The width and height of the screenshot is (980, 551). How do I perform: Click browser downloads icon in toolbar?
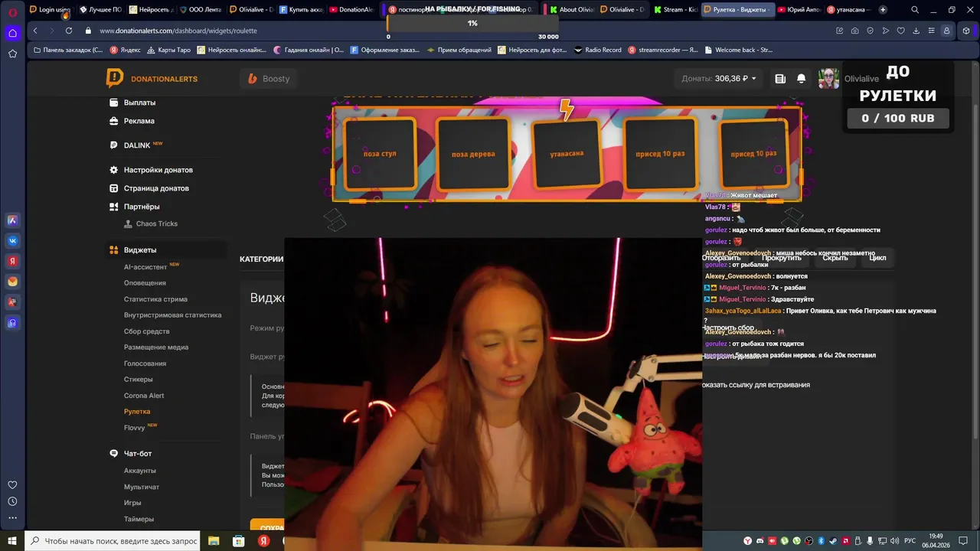pyautogui.click(x=916, y=31)
